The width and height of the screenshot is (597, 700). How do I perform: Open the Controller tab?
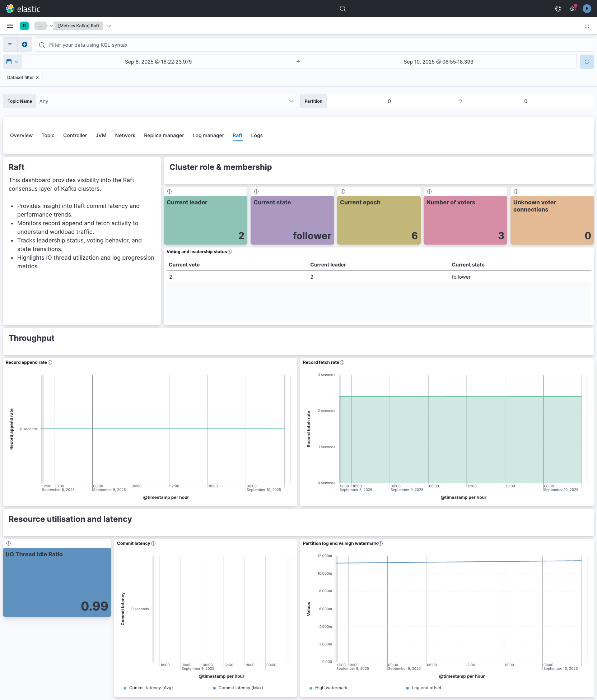(75, 135)
